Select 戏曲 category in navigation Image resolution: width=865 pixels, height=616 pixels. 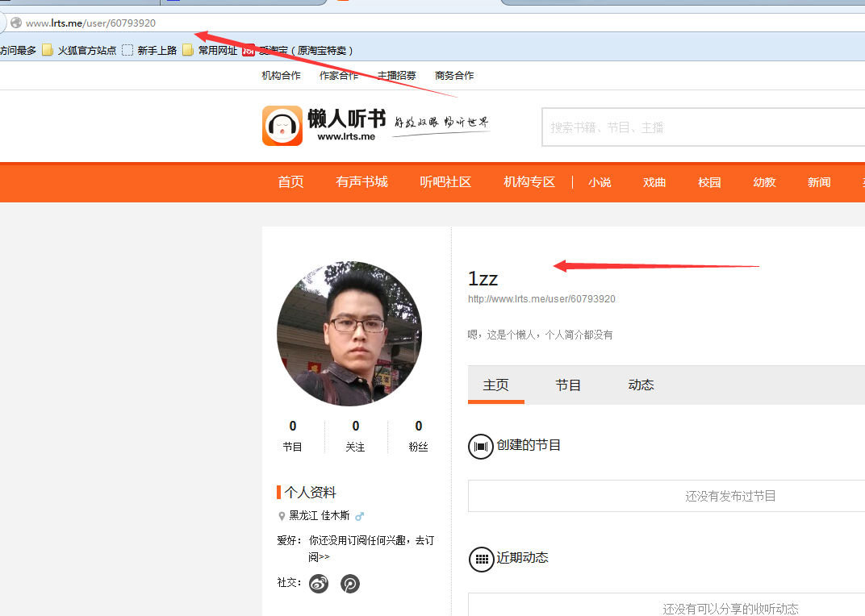(x=654, y=182)
